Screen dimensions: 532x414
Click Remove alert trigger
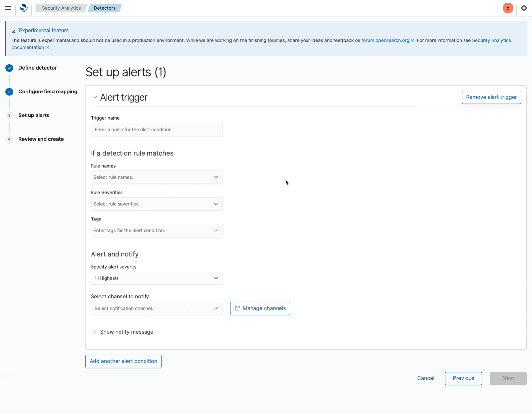[x=491, y=97]
